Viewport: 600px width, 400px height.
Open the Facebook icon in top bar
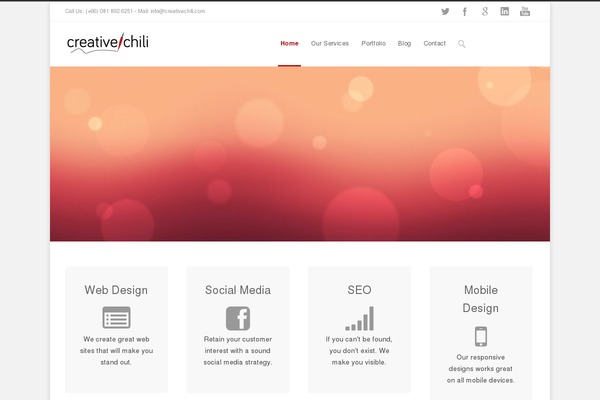pyautogui.click(x=465, y=11)
